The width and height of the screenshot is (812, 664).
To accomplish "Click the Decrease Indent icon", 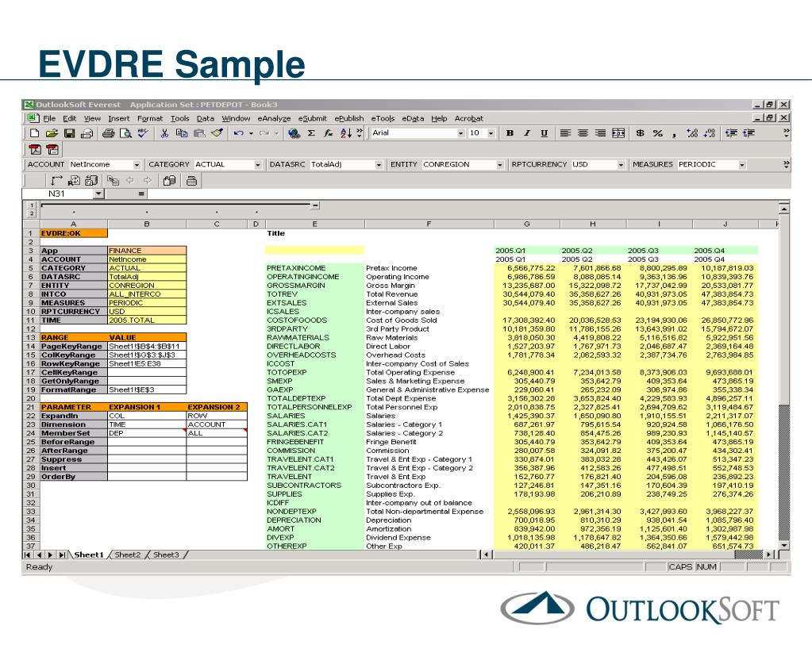I will 731,133.
